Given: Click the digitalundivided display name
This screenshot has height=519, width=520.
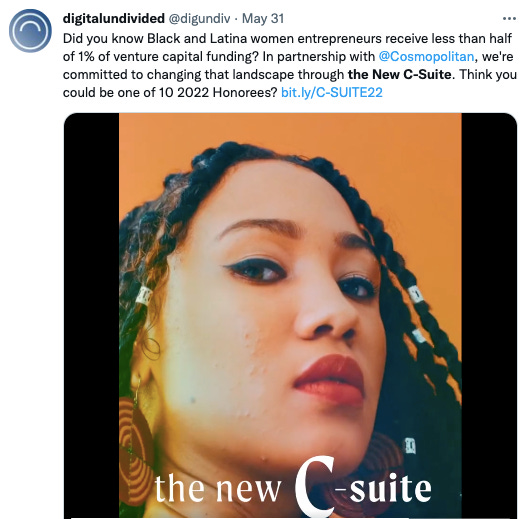Looking at the screenshot, I should coord(114,18).
